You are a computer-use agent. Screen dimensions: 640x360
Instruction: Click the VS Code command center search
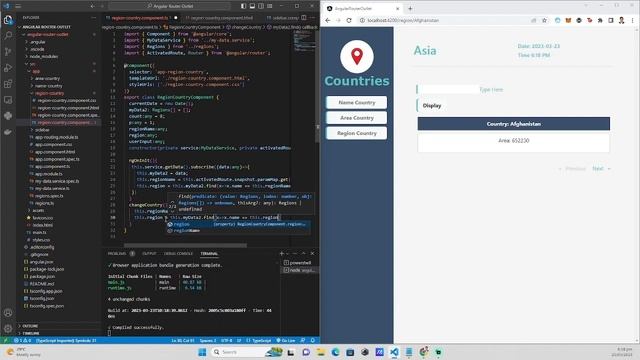point(169,6)
